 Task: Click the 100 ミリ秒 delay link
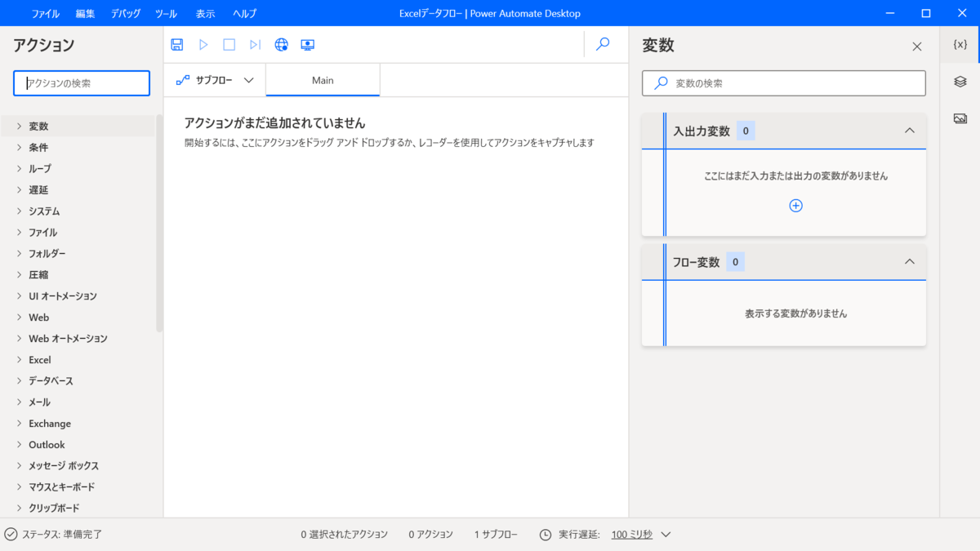tap(632, 535)
